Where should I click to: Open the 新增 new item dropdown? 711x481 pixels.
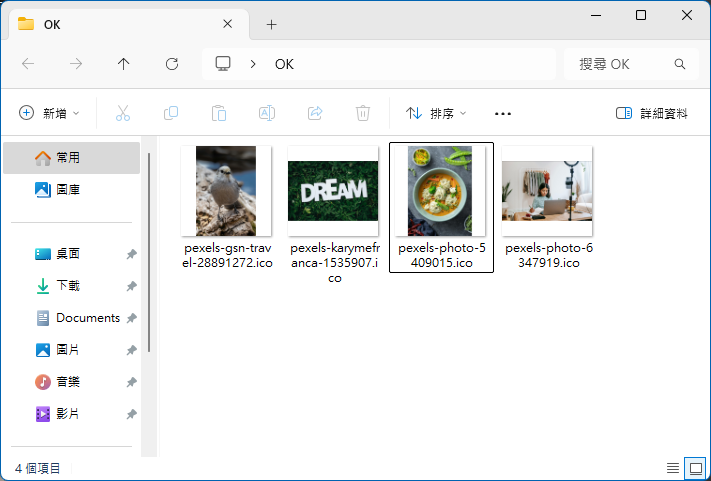50,113
